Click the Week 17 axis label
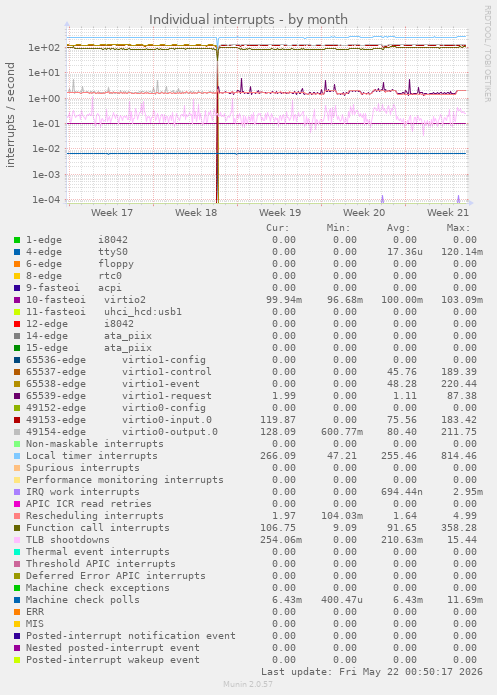497x695 pixels. tap(112, 213)
